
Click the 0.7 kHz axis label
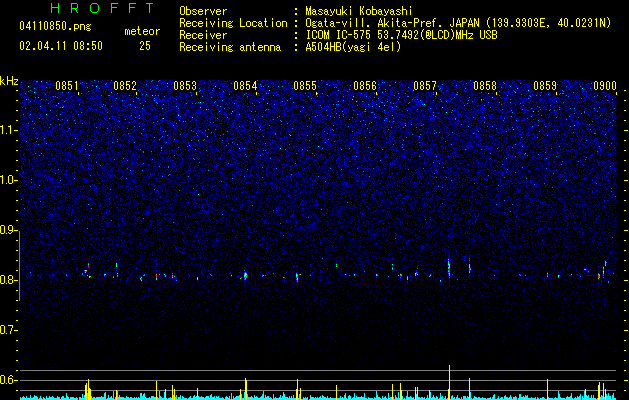pyautogui.click(x=9, y=330)
